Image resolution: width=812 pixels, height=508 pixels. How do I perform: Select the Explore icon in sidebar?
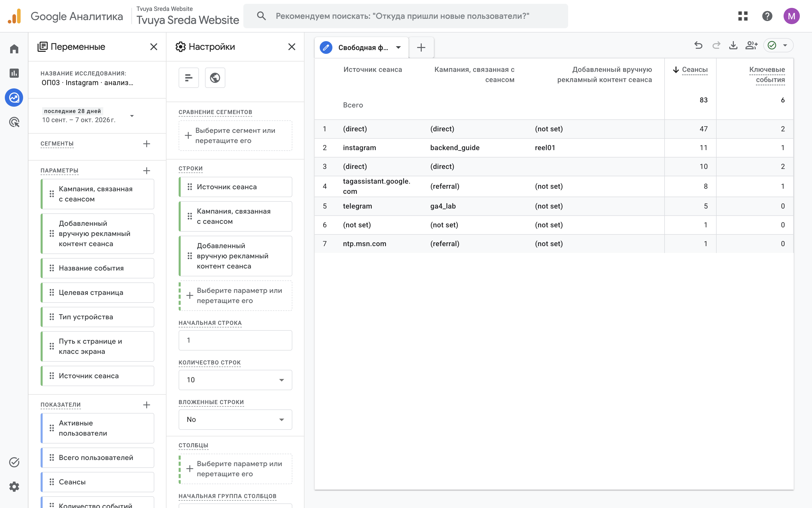(x=14, y=98)
